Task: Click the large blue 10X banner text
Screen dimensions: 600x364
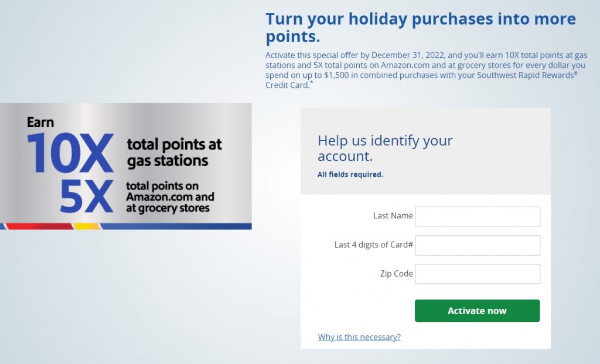Action: (x=70, y=154)
